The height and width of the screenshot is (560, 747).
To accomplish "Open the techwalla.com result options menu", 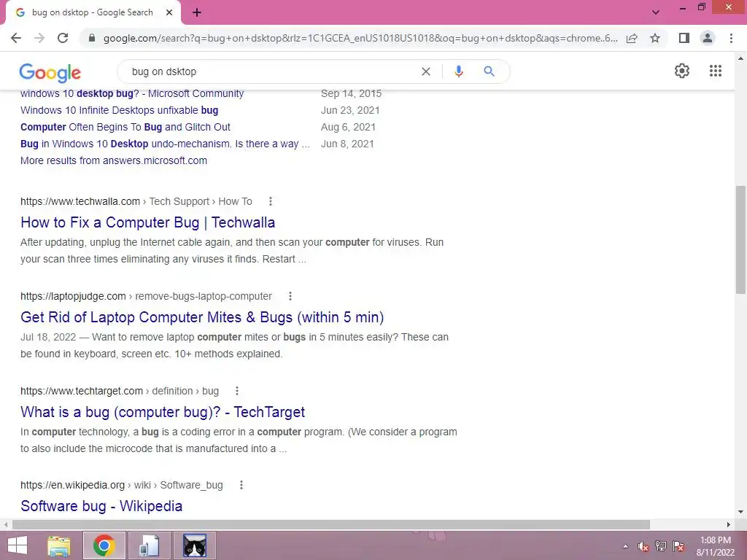I will point(271,201).
